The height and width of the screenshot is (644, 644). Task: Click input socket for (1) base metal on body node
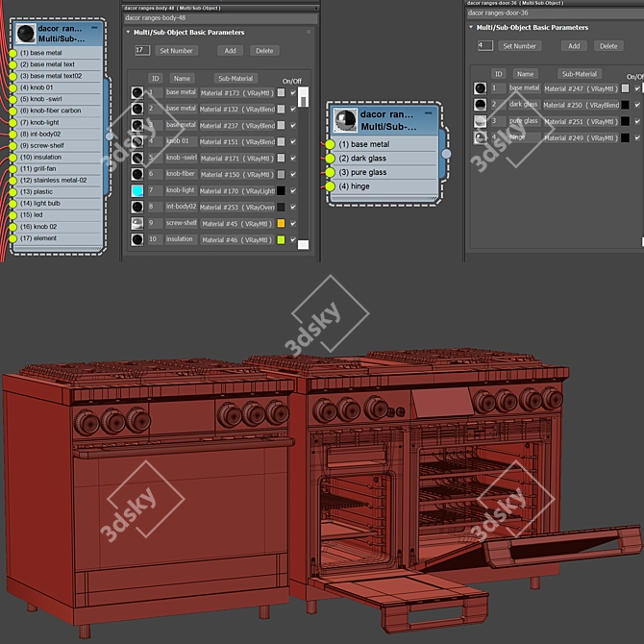pyautogui.click(x=12, y=53)
